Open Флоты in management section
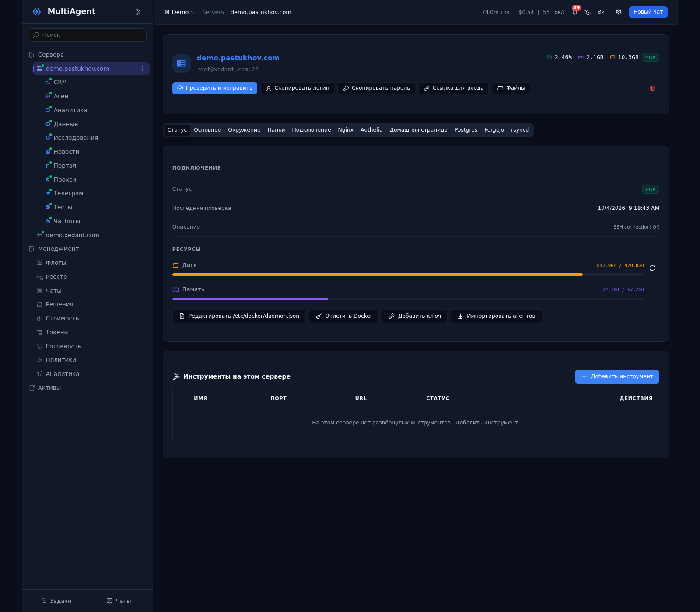The height and width of the screenshot is (612, 700). 56,263
